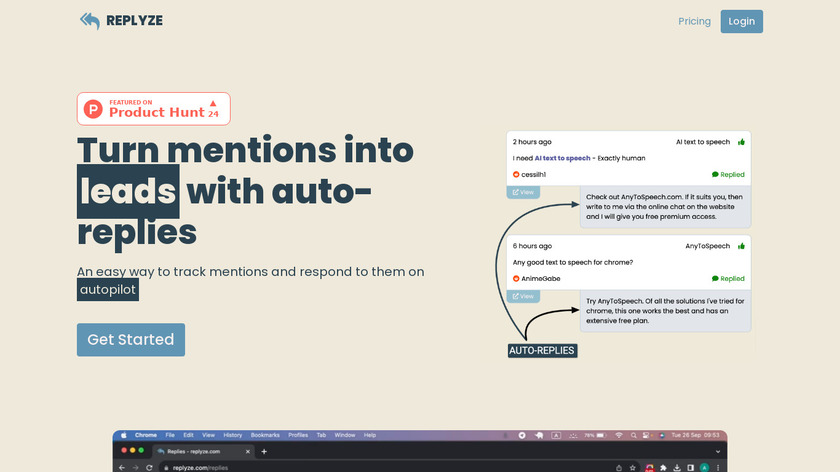The height and width of the screenshot is (472, 840).
Task: Click the "2 hours ago" timestamp
Action: (532, 142)
